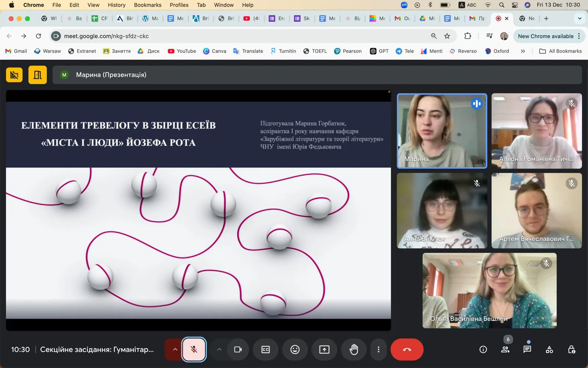Open the Activities shapes icon

(x=549, y=350)
